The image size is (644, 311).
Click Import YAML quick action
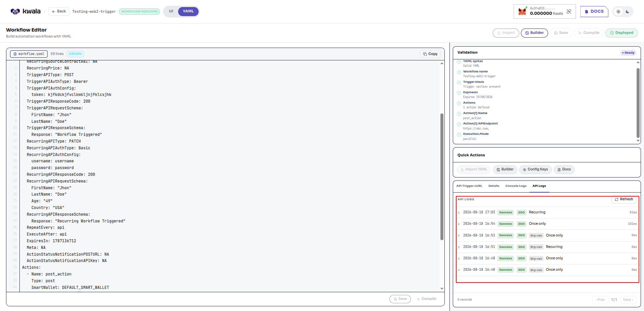click(x=474, y=169)
